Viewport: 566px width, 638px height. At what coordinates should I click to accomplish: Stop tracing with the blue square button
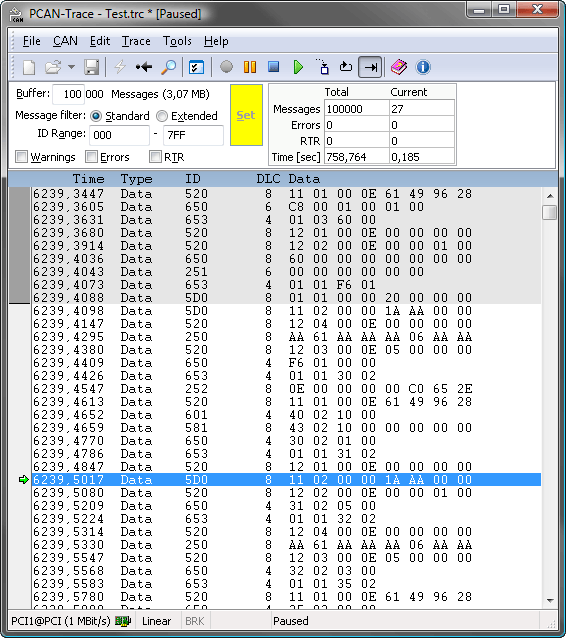click(274, 67)
